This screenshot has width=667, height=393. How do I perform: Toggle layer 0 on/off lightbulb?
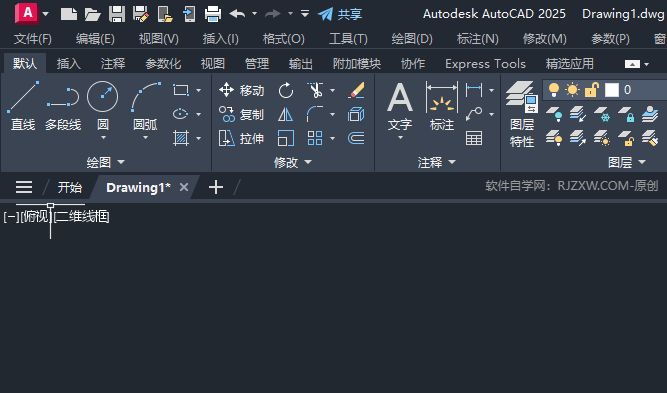coord(553,90)
